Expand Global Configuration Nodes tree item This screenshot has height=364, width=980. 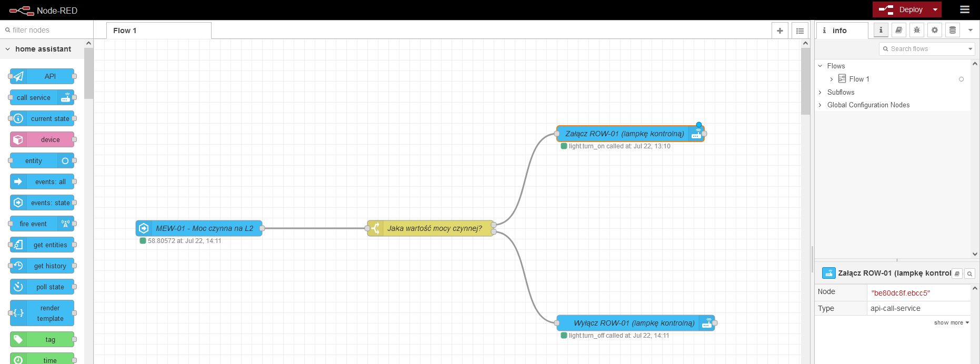coord(820,105)
